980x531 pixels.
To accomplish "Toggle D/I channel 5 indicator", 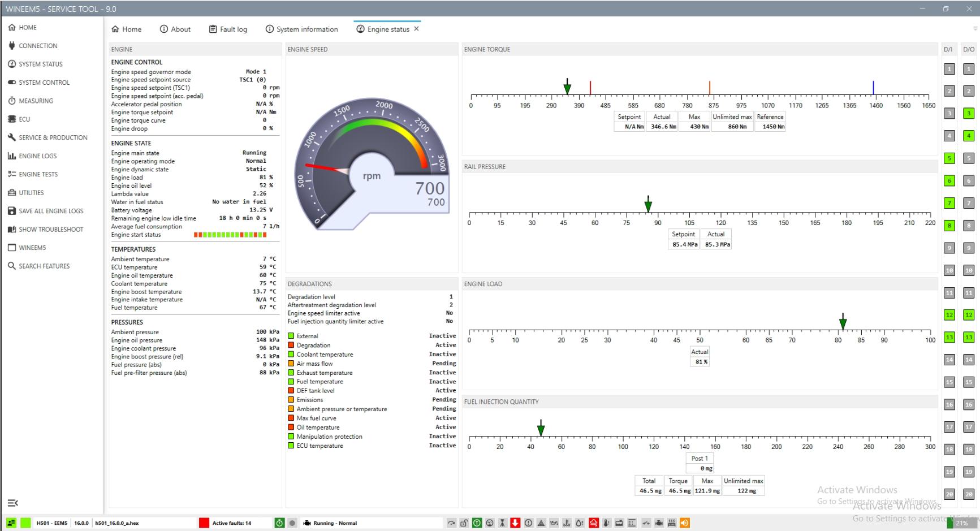I will tap(948, 158).
